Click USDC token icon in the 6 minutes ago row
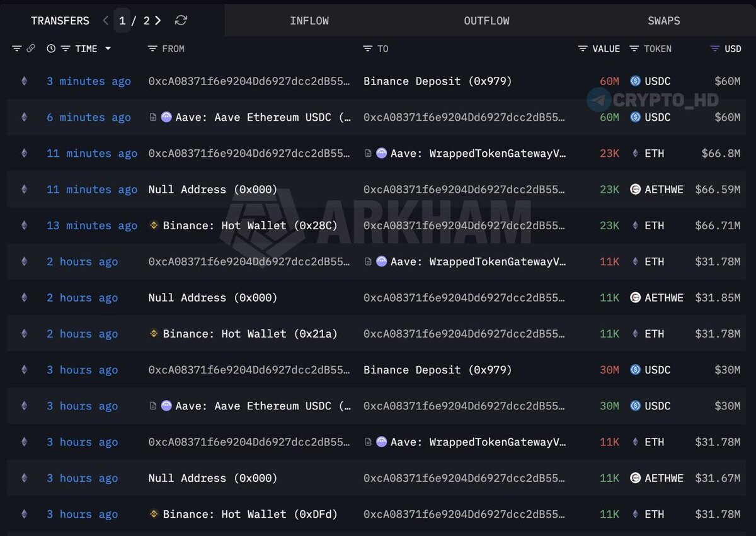Screen dimensions: 756x536 click(x=635, y=117)
